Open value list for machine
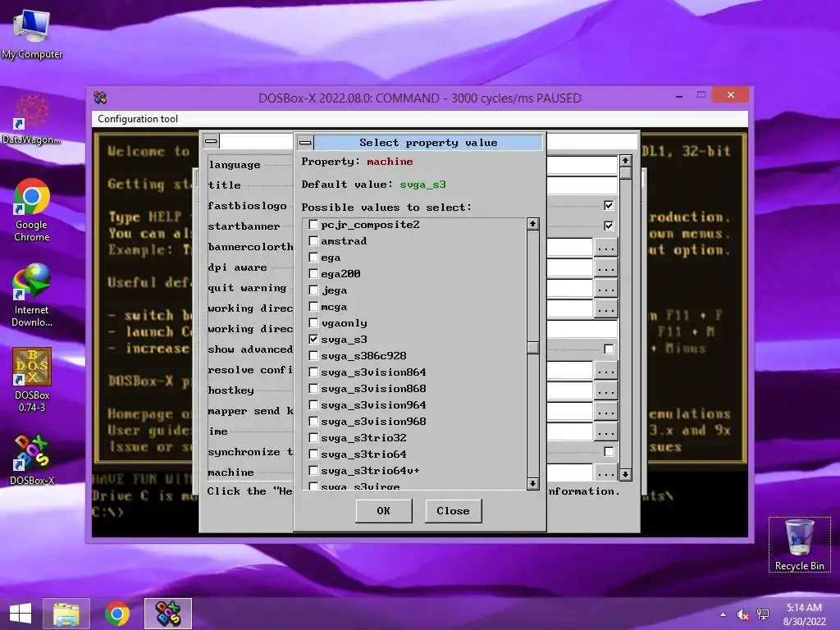 (x=606, y=472)
